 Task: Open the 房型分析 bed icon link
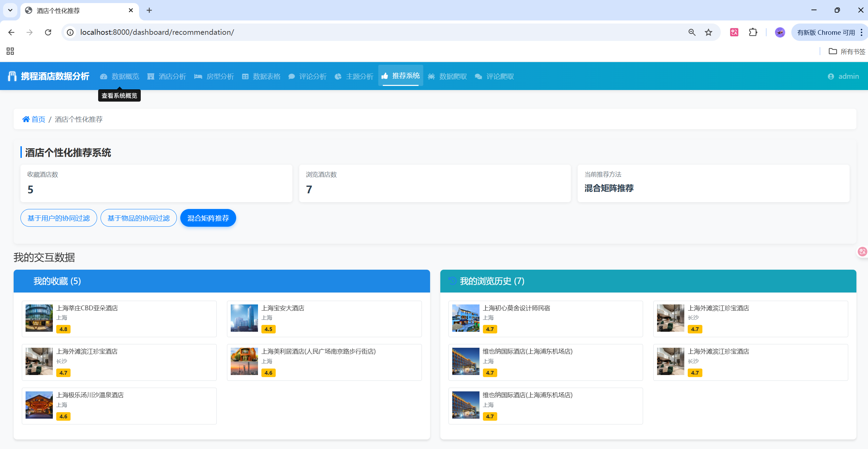[198, 76]
